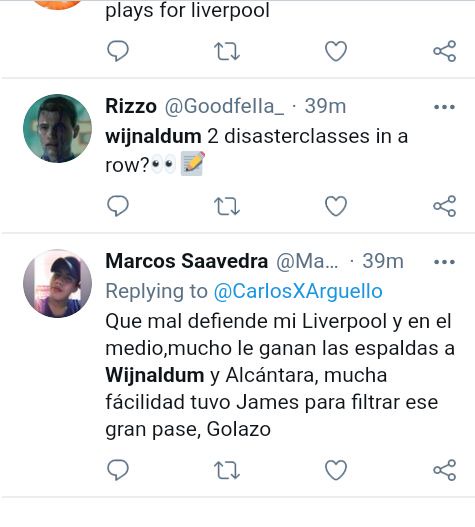Open more options on Marcos Saavedra's tweet
Screen dimensions: 475x527
[444, 262]
